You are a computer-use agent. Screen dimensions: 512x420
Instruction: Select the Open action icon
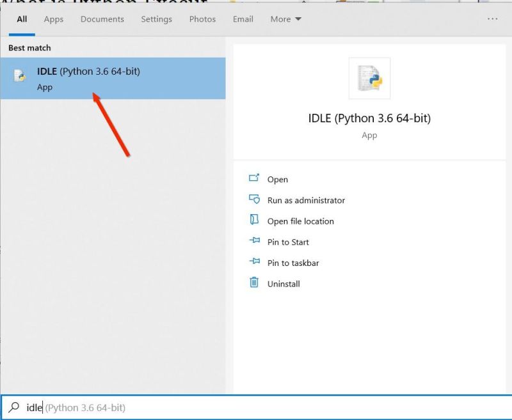253,179
